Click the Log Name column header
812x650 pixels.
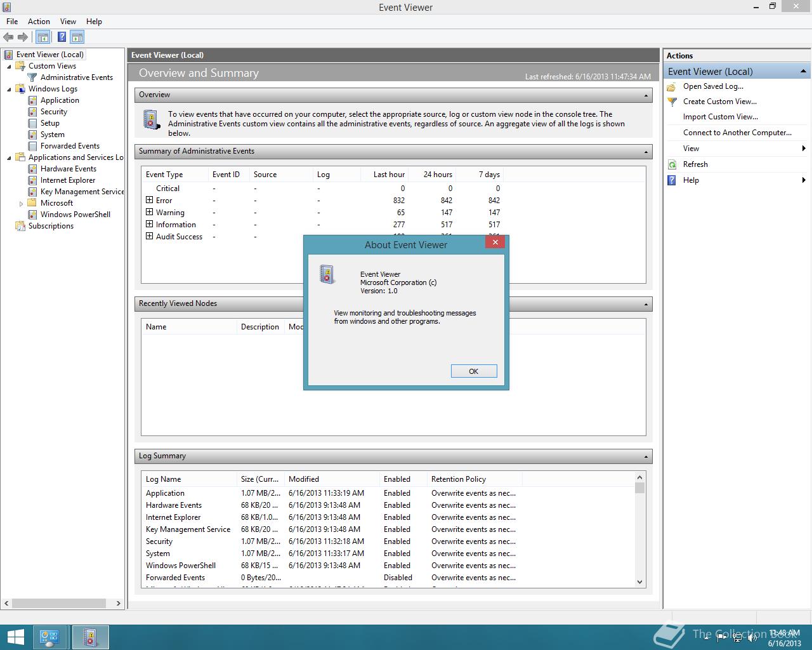189,479
